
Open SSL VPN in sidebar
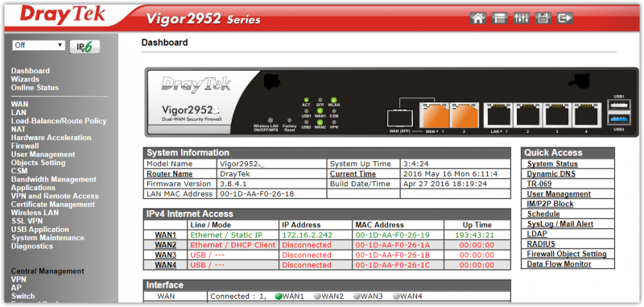(27, 221)
